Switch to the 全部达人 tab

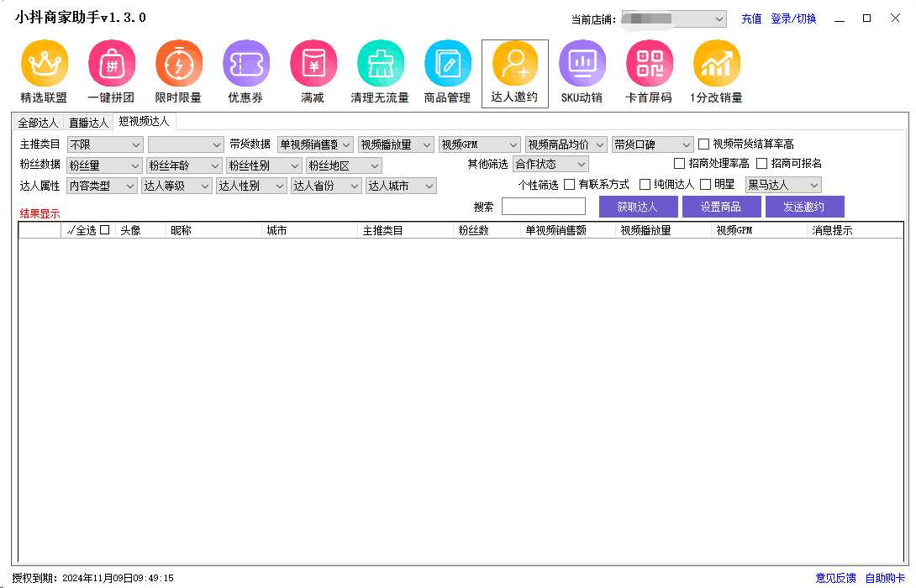click(x=39, y=123)
